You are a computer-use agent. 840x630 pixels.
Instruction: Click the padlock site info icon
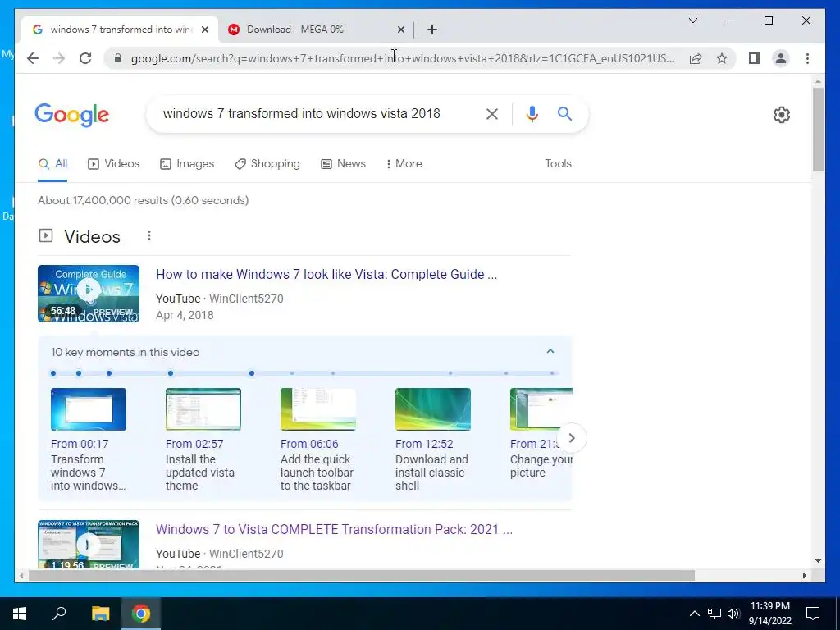(x=118, y=58)
